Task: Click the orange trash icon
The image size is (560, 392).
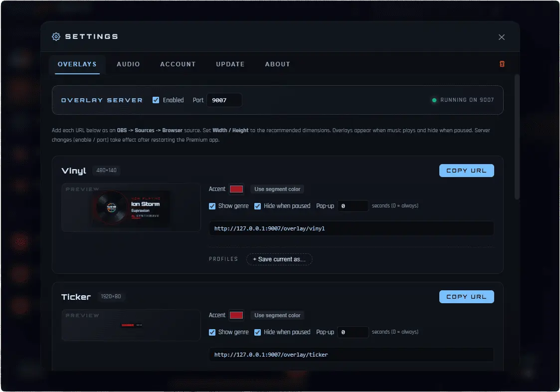Action: 502,64
